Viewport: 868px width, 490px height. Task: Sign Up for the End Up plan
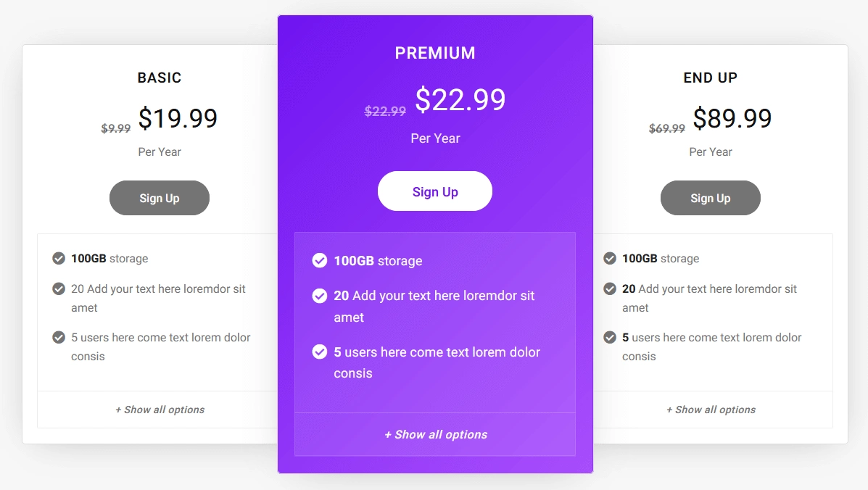pyautogui.click(x=711, y=197)
